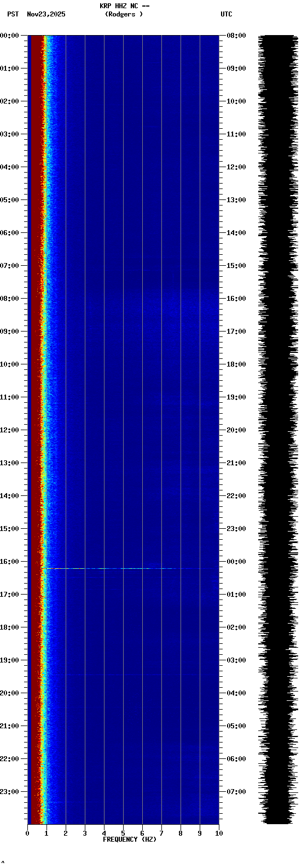
Task: Select the 16:00 label on the PST axis
Action: click(x=9, y=562)
